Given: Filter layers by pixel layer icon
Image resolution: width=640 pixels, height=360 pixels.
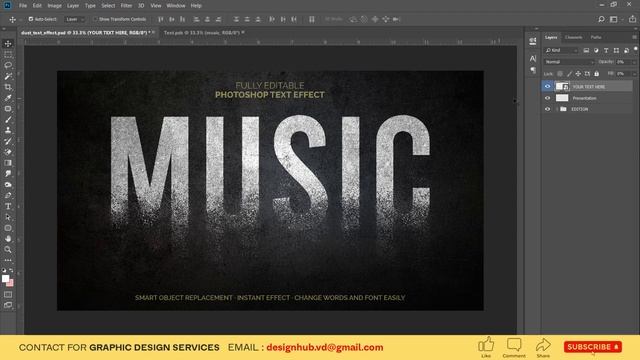Looking at the screenshot, I should pyautogui.click(x=586, y=50).
